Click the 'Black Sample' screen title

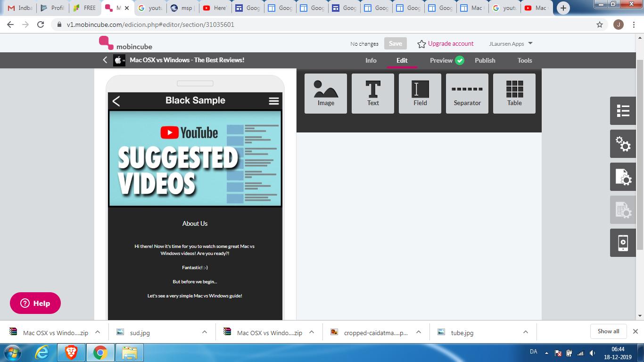pyautogui.click(x=195, y=100)
